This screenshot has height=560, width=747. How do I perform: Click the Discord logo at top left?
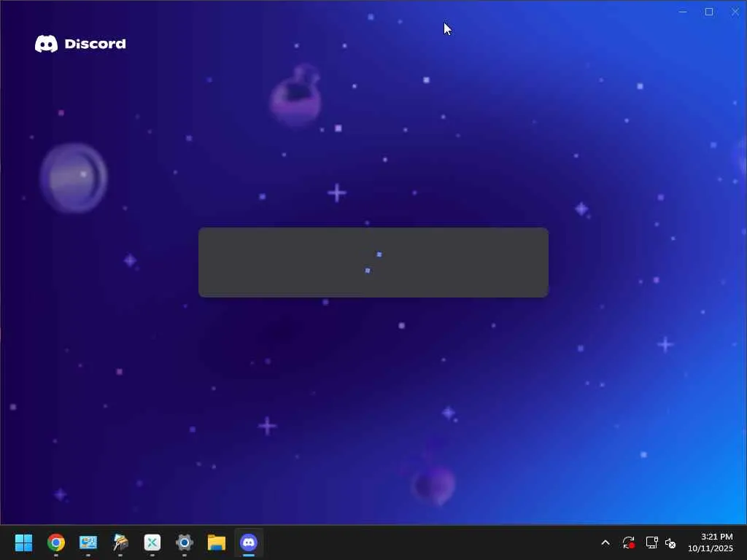click(x=80, y=44)
